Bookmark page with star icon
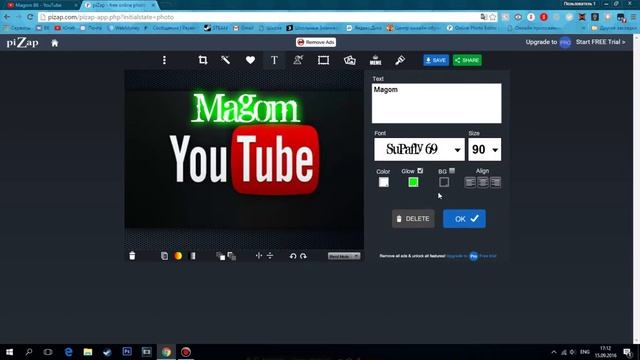Image resolution: width=640 pixels, height=360 pixels. [493, 17]
